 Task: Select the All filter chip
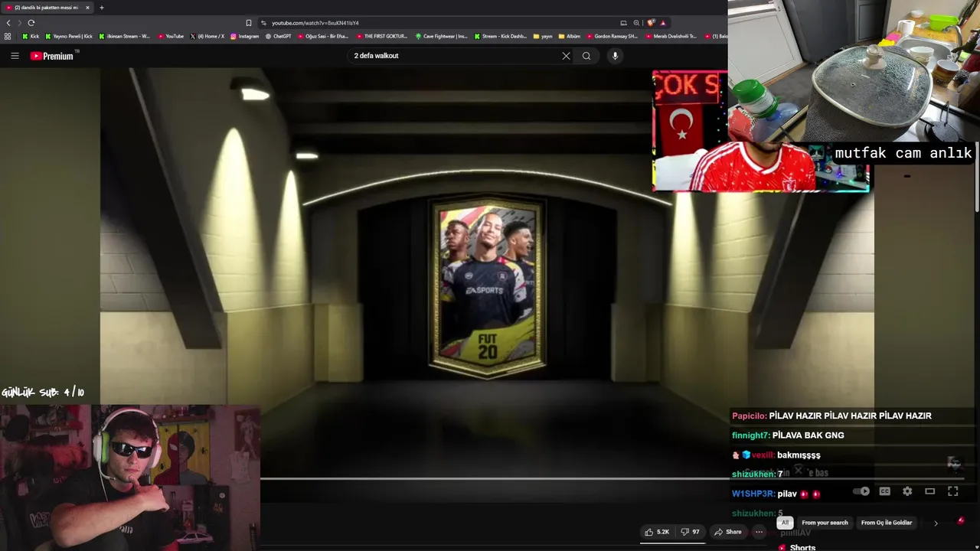[x=785, y=523]
